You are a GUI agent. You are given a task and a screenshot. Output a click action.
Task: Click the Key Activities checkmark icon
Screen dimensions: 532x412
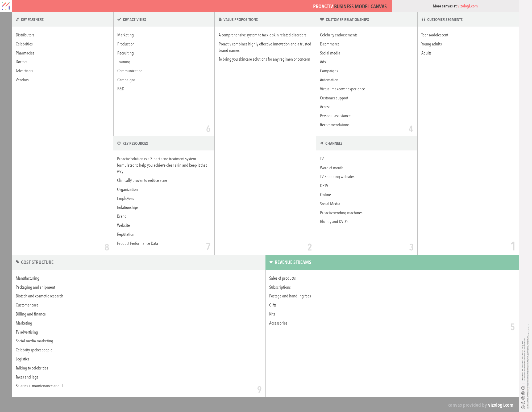(x=119, y=19)
